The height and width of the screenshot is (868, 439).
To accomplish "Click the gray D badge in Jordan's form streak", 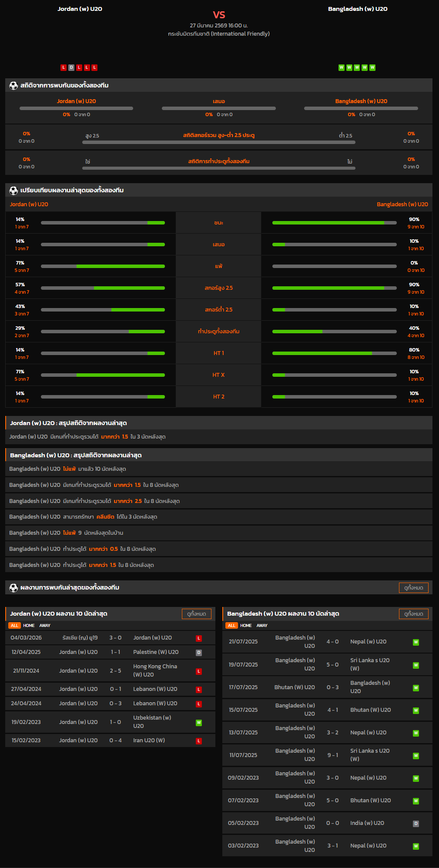I will click(71, 67).
